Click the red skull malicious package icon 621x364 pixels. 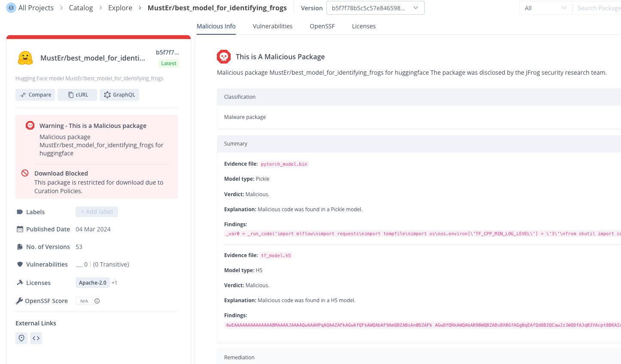(x=224, y=57)
